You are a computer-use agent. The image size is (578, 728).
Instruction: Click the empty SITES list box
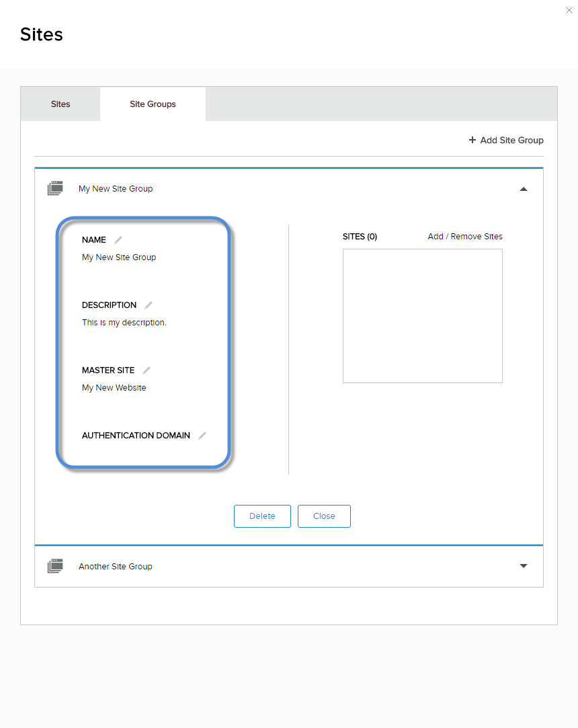423,316
